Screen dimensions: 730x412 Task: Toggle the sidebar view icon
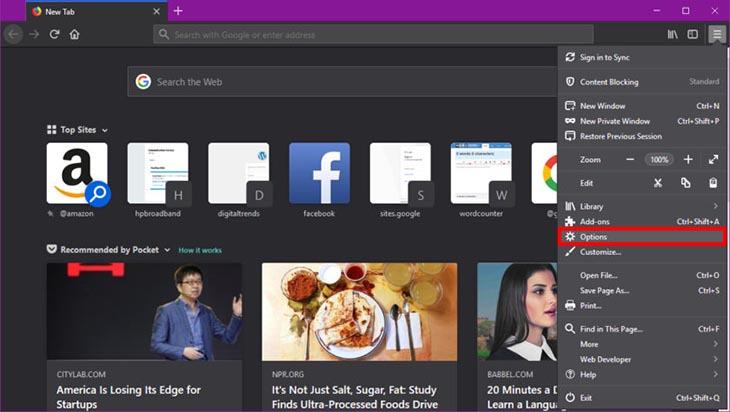693,34
